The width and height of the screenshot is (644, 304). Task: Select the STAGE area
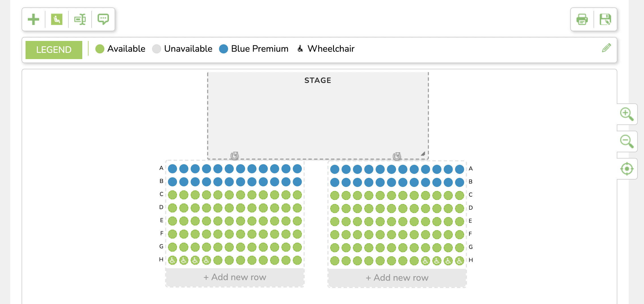(x=318, y=114)
